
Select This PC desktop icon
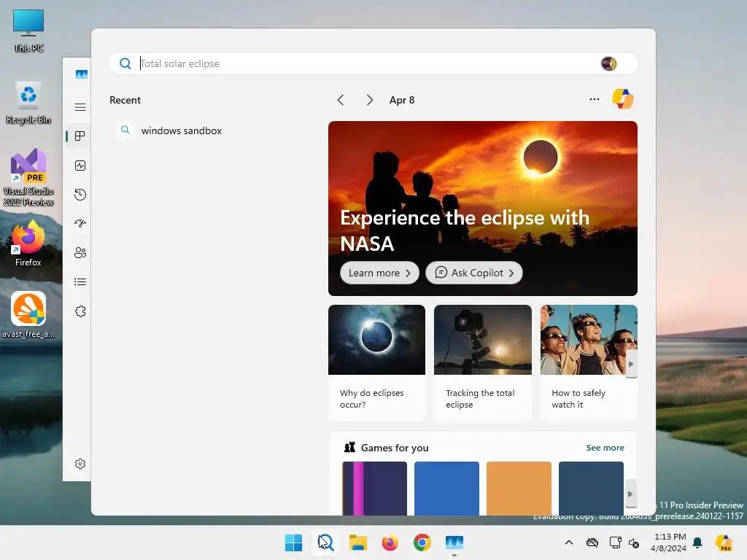click(x=28, y=31)
